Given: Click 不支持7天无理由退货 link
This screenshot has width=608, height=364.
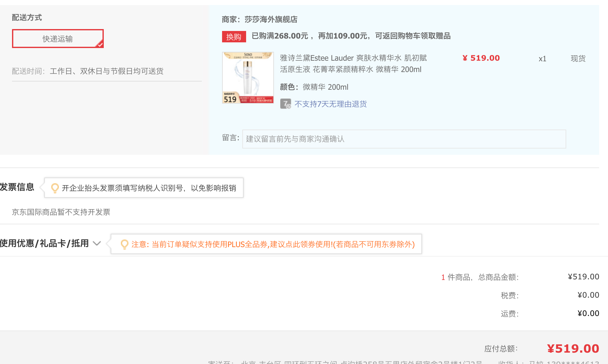Looking at the screenshot, I should coord(331,104).
